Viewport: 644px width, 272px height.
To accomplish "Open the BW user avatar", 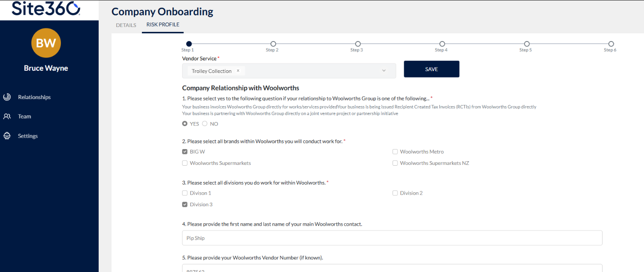I will click(46, 43).
